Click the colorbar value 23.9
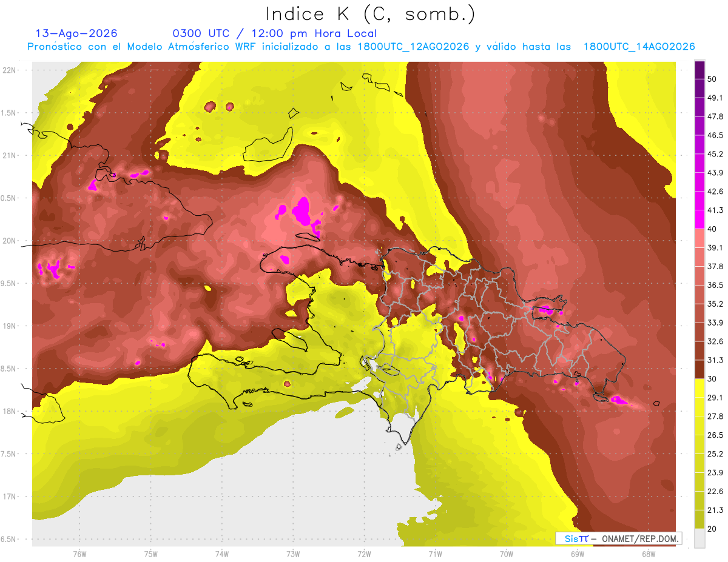Image resolution: width=728 pixels, height=562 pixels. click(715, 472)
